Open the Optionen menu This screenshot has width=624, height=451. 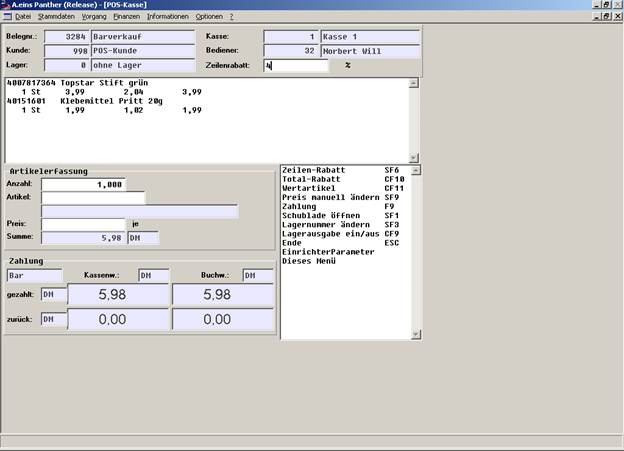tap(209, 16)
